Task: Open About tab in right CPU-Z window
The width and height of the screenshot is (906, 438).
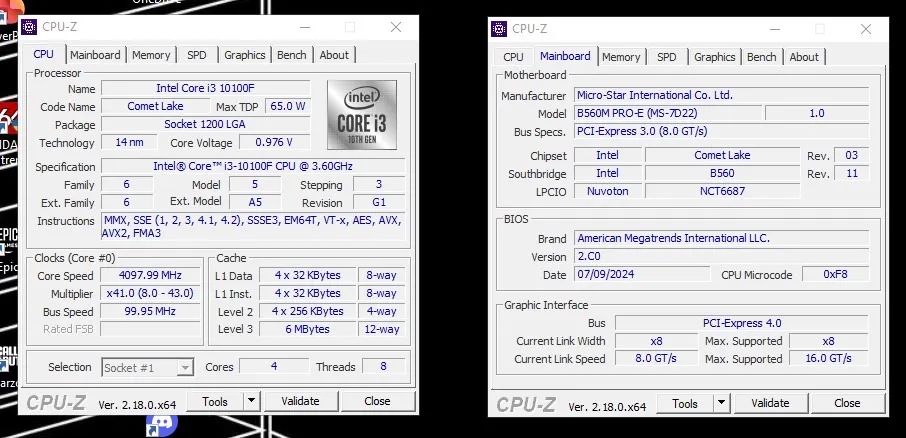Action: (x=804, y=57)
